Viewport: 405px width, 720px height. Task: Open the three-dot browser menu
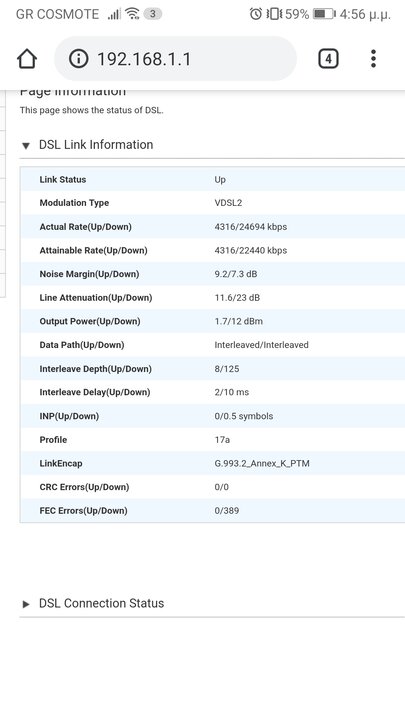point(373,59)
